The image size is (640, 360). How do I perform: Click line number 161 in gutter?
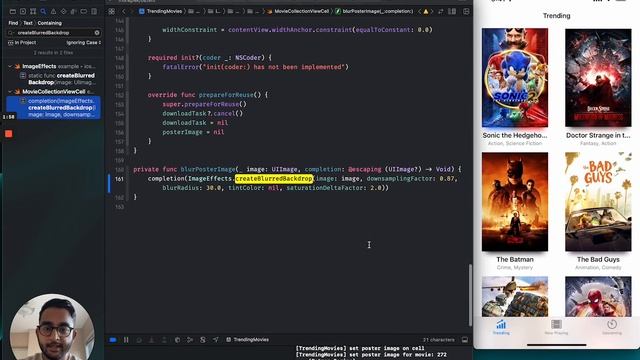(119, 178)
